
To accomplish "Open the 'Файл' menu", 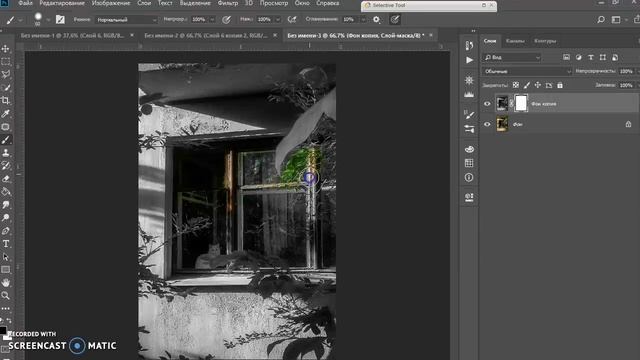I will coord(25,3).
